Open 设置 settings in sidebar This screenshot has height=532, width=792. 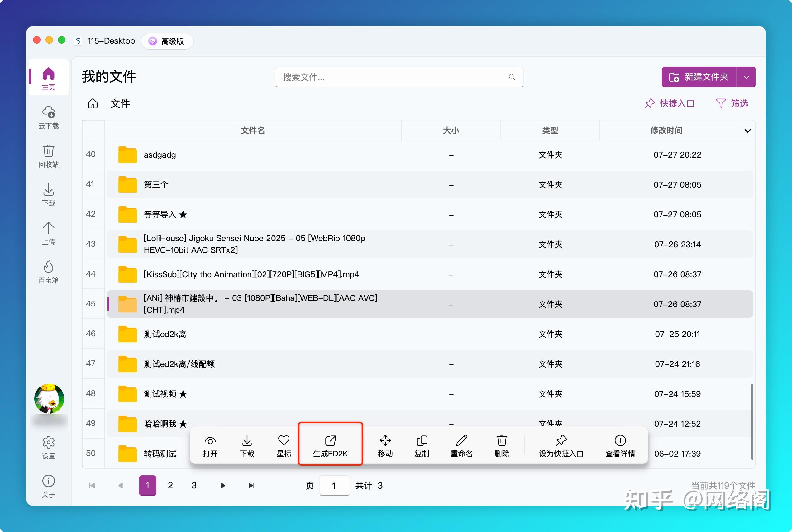coord(49,448)
